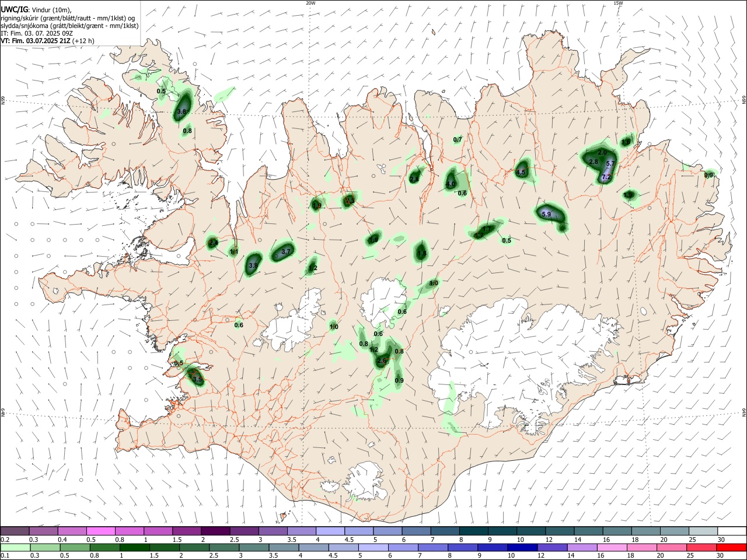Click the 4.5 precipitation label

point(521,172)
